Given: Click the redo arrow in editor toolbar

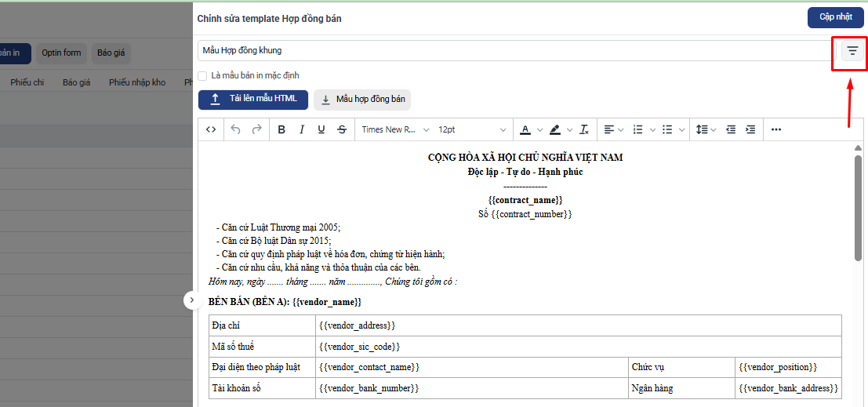Looking at the screenshot, I should click(256, 129).
